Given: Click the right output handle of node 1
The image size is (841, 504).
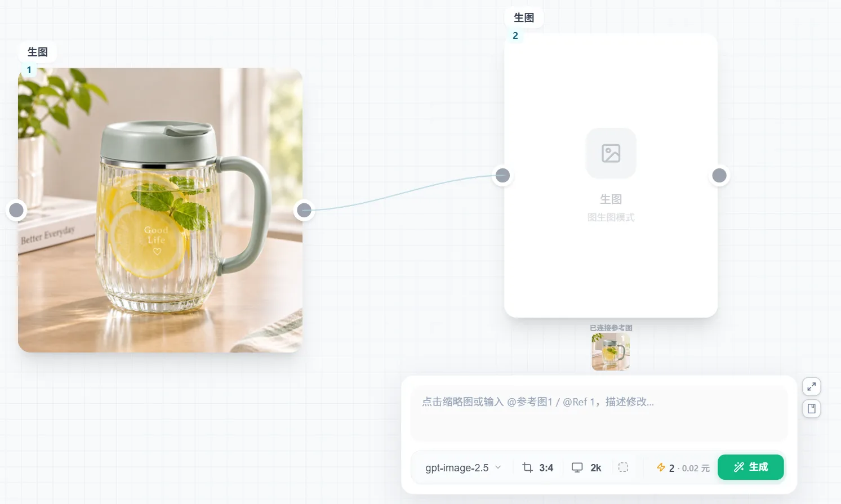Looking at the screenshot, I should 304,211.
